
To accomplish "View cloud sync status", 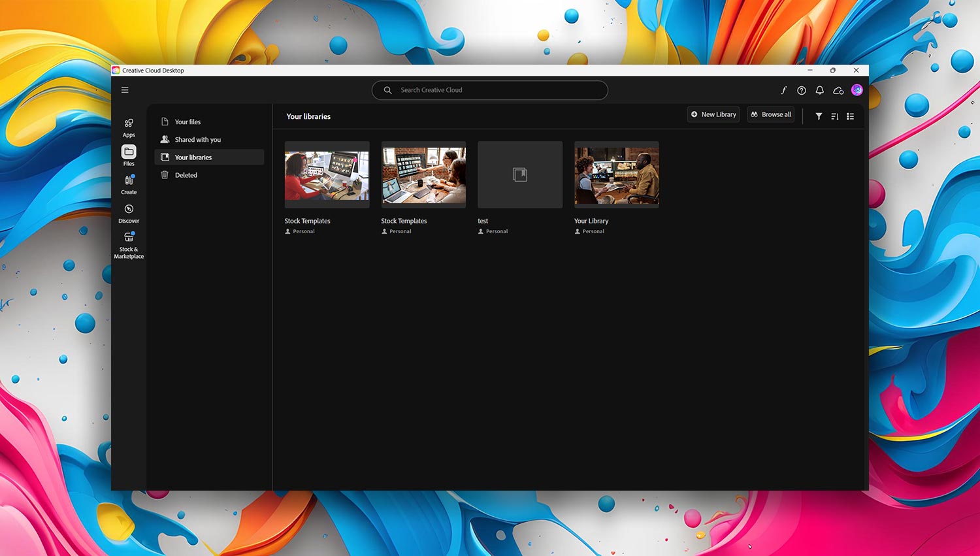I will pos(838,90).
